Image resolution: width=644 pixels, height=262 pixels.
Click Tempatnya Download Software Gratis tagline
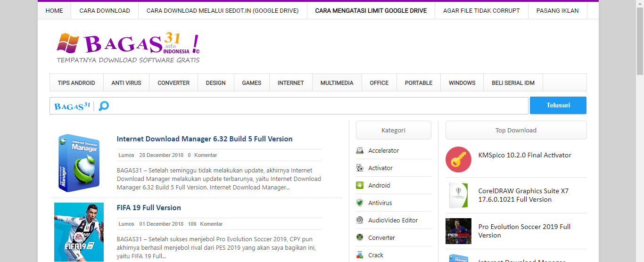(128, 60)
